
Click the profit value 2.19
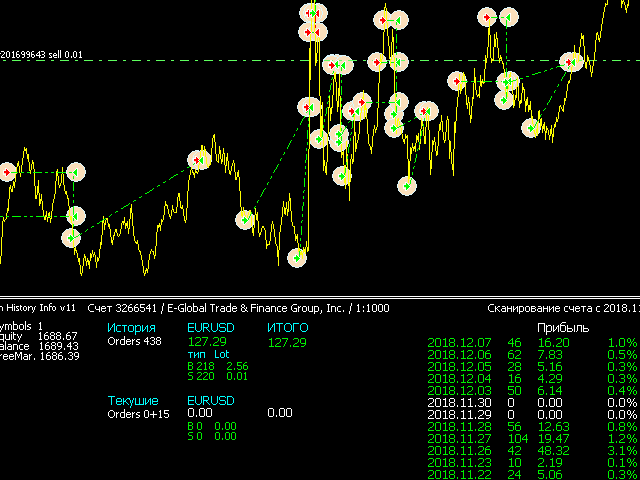coord(550,462)
